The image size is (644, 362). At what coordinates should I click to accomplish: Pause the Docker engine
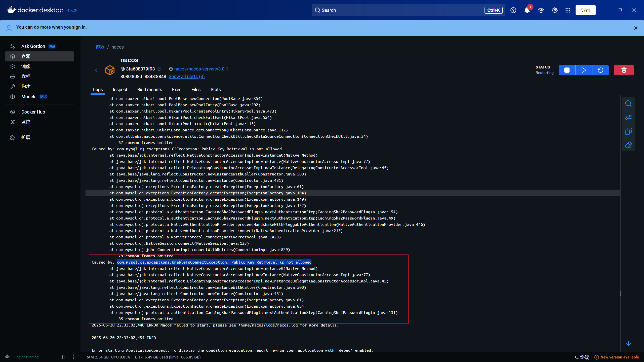pos(64,357)
